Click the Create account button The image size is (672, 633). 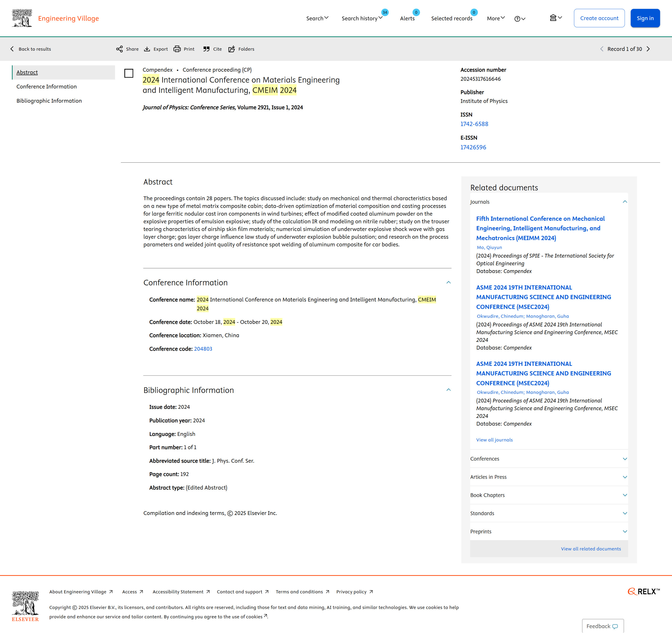(599, 18)
